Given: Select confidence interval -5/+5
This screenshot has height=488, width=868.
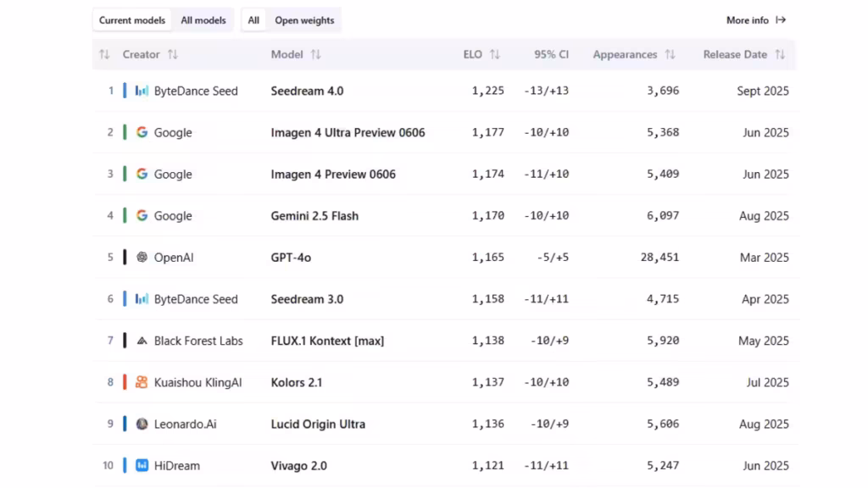Looking at the screenshot, I should [553, 258].
